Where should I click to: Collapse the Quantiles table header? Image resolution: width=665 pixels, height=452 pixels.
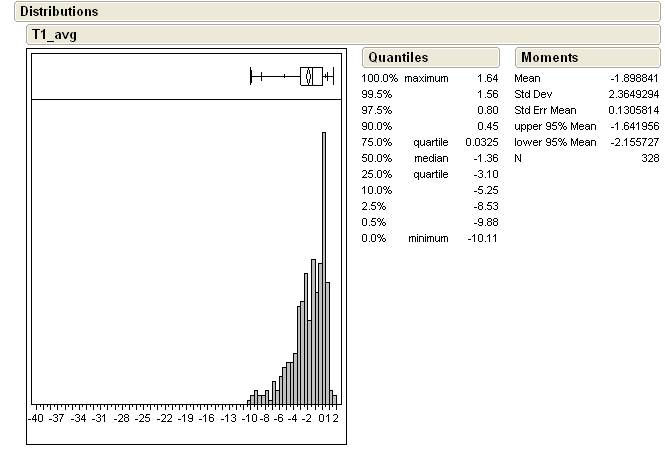pos(397,57)
